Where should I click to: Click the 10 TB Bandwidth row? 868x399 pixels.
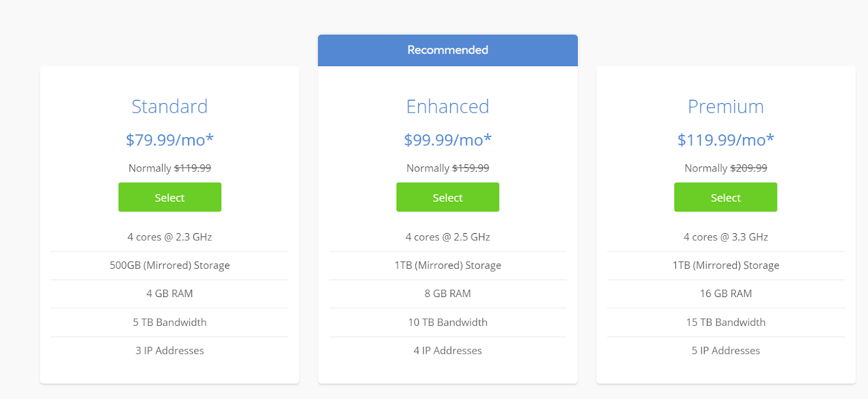(x=448, y=322)
